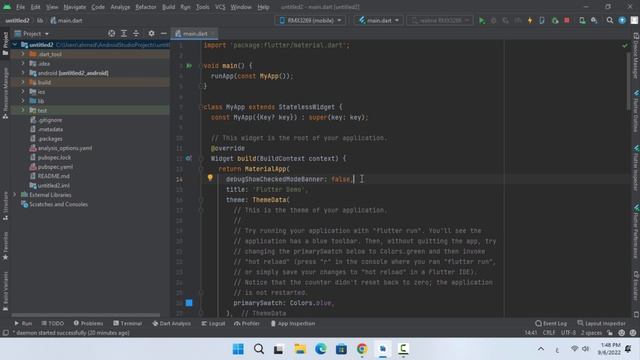Open the VCS menu
This screenshot has width=640, height=360.
point(220,7)
